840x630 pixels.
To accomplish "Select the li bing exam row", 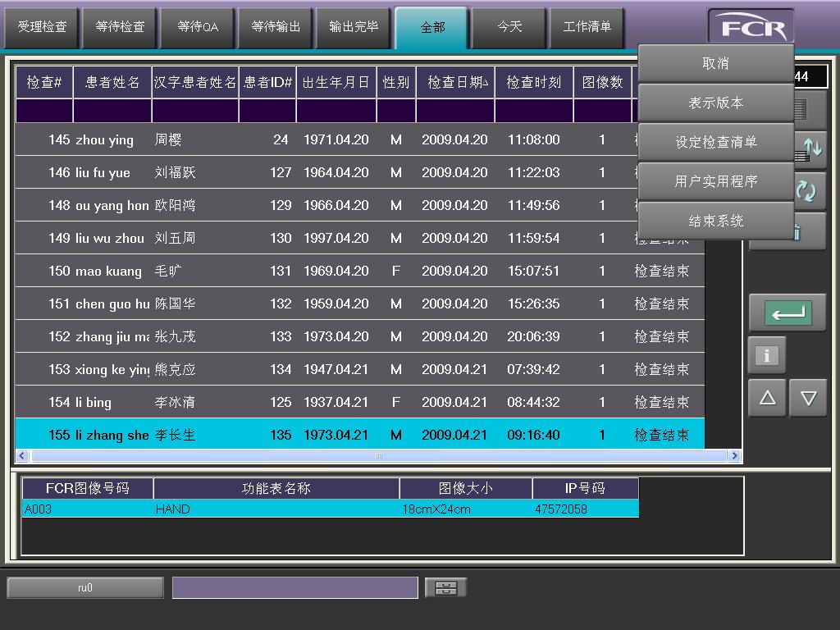I will tap(359, 402).
